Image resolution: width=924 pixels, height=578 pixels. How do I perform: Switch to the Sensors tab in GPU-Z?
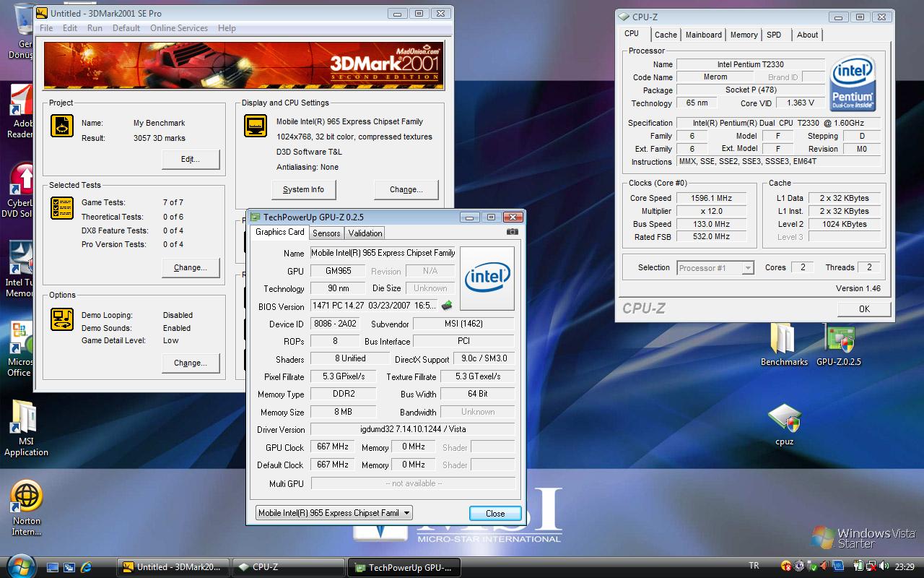326,233
